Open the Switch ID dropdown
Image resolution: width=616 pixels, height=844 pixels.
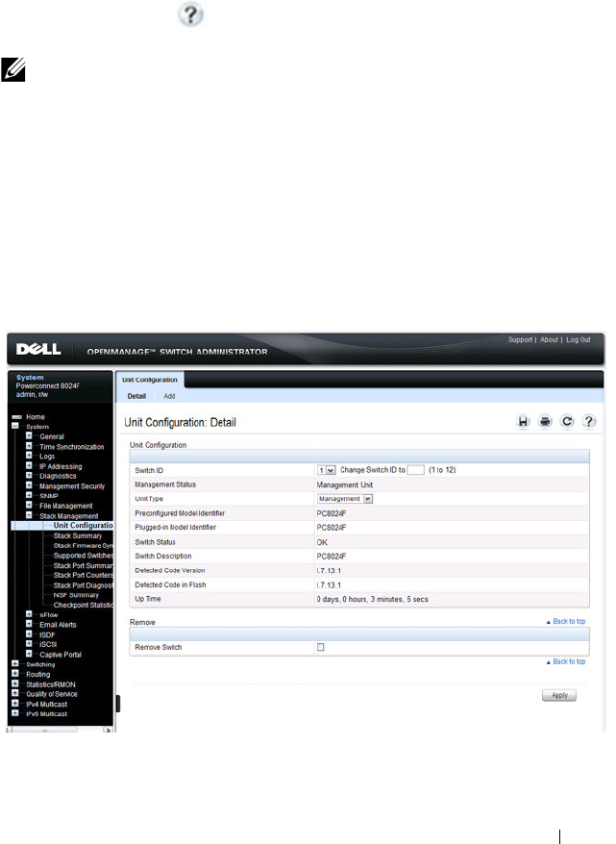326,470
